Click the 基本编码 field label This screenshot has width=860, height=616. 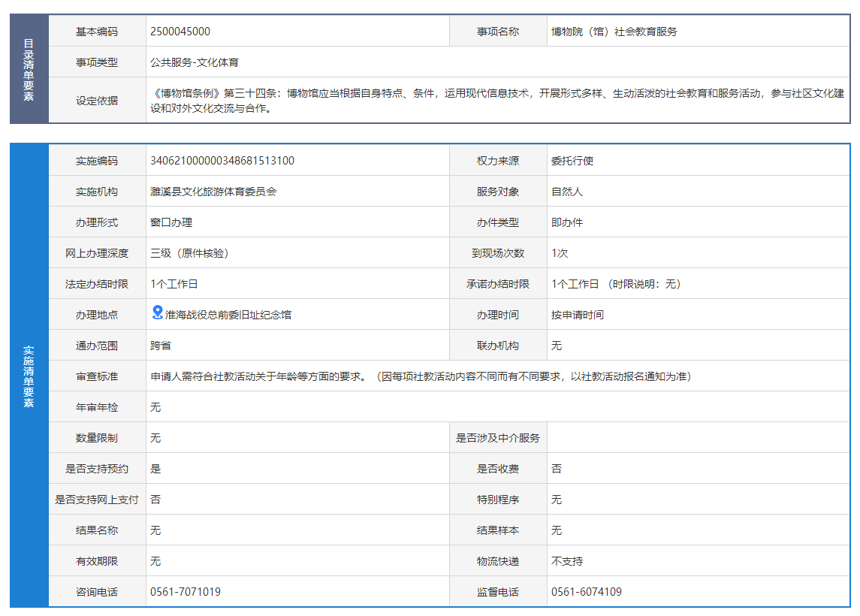[x=97, y=32]
